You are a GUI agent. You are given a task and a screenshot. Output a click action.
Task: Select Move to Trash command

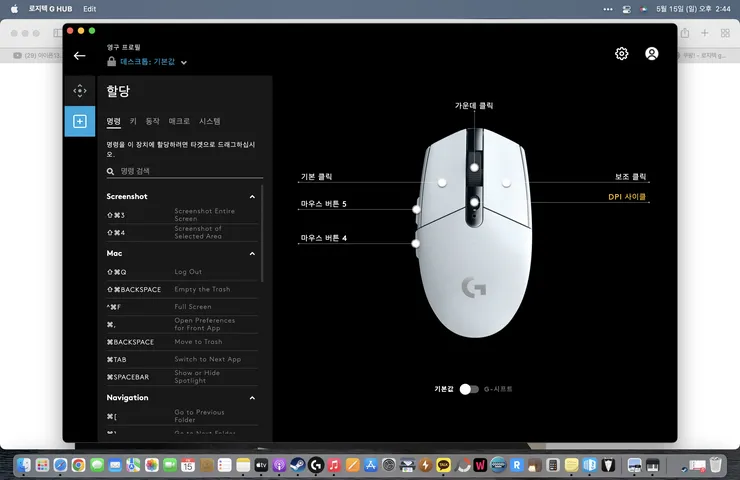coord(182,342)
